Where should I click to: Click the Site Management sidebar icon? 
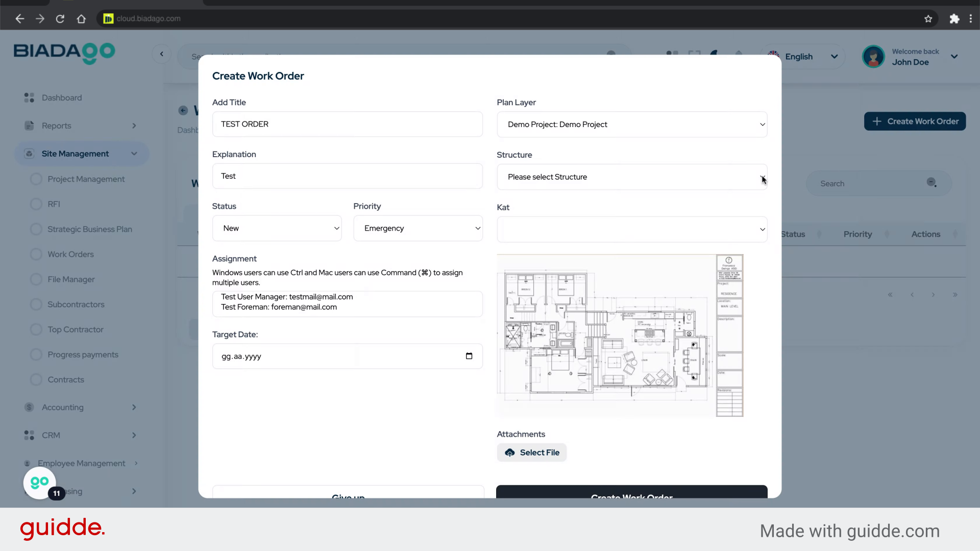pos(28,154)
